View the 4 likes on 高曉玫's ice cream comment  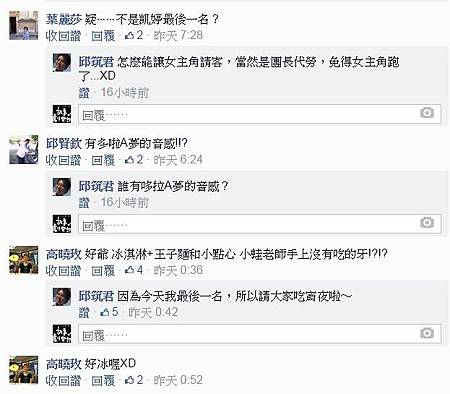coord(134,270)
